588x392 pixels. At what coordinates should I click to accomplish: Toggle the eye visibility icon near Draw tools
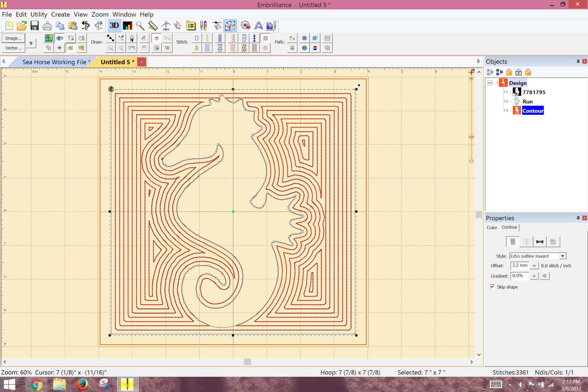click(x=60, y=38)
